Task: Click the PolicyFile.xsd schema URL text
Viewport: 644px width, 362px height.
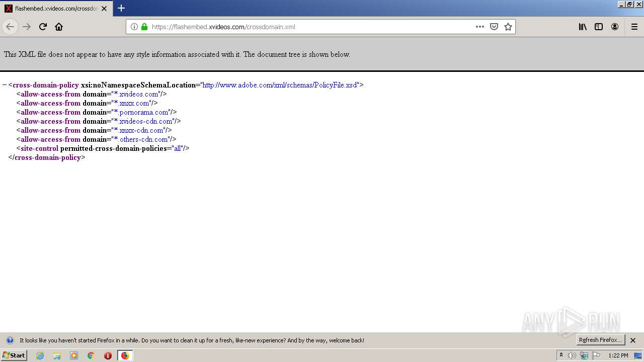Action: click(280, 85)
